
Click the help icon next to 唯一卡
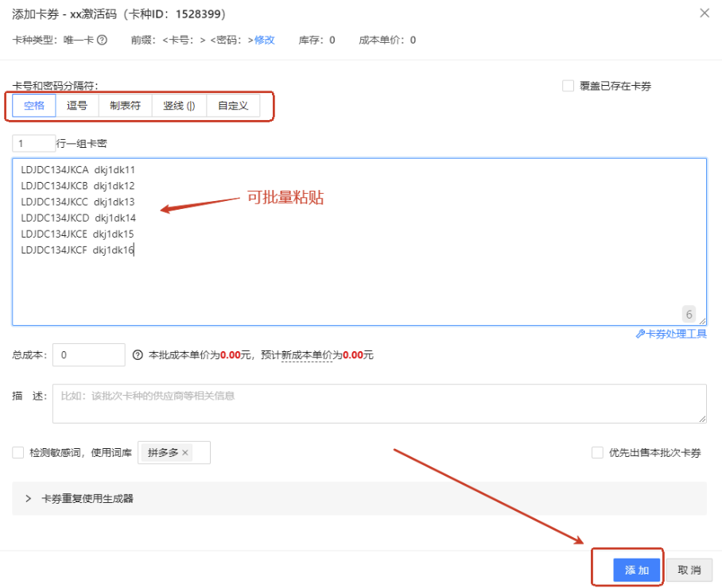102,40
